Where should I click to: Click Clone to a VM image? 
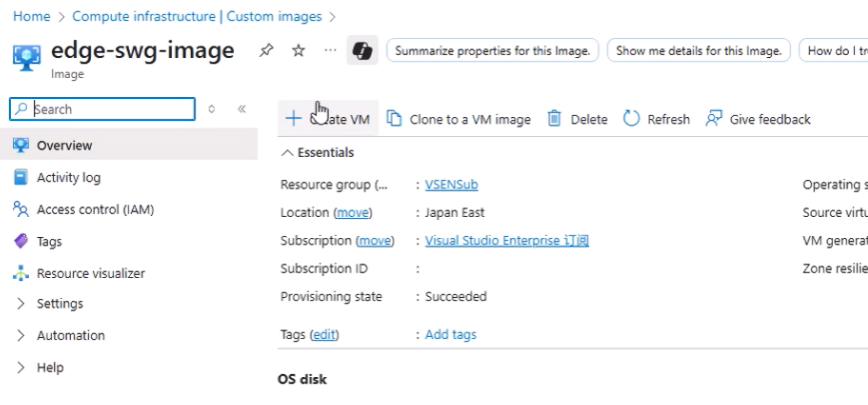(458, 119)
